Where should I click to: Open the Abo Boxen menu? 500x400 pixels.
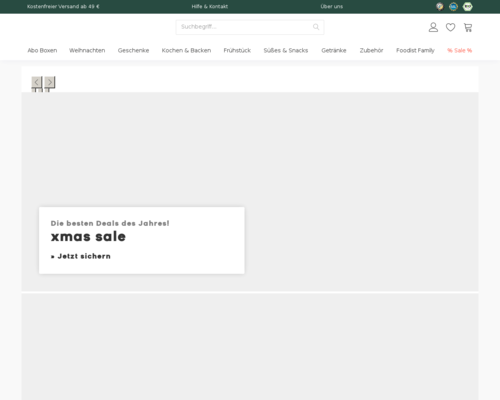42,50
